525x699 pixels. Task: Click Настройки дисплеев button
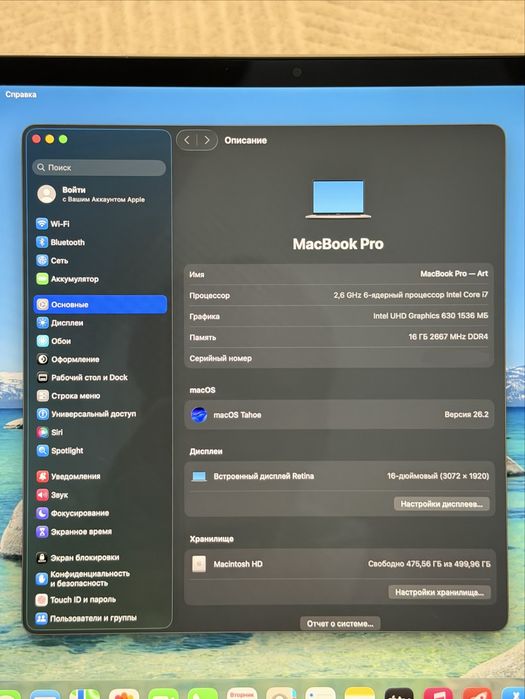[x=442, y=504]
